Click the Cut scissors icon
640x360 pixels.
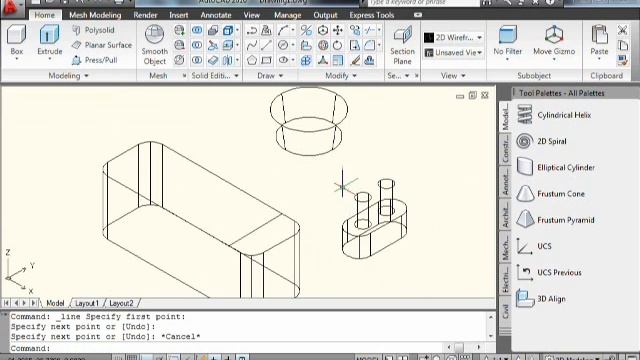622,30
